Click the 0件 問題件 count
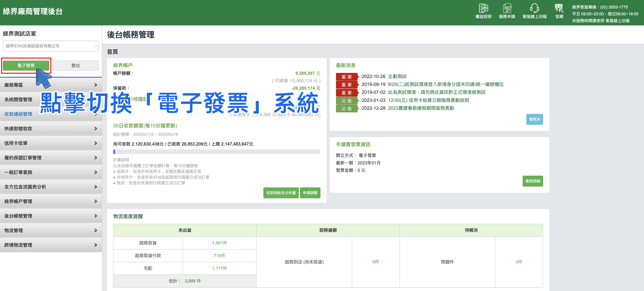Image resolution: width=644 pixels, height=291 pixels. 519,262
